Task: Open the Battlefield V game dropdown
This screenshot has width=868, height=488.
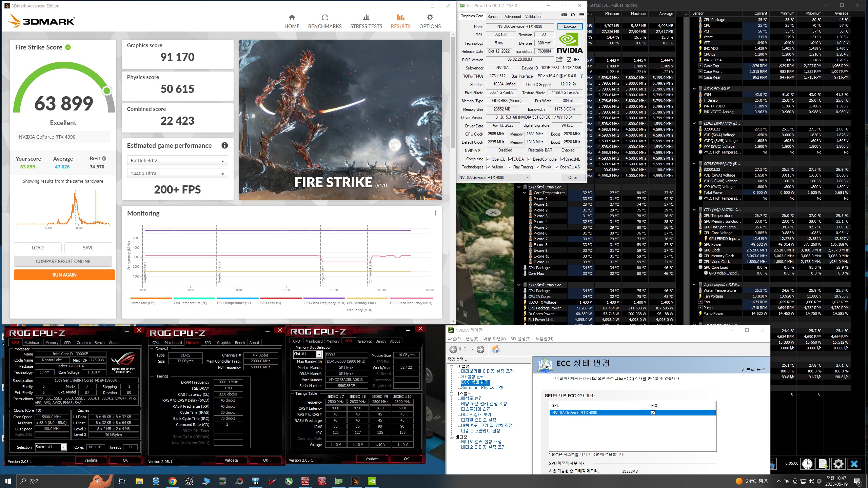Action: [177, 161]
